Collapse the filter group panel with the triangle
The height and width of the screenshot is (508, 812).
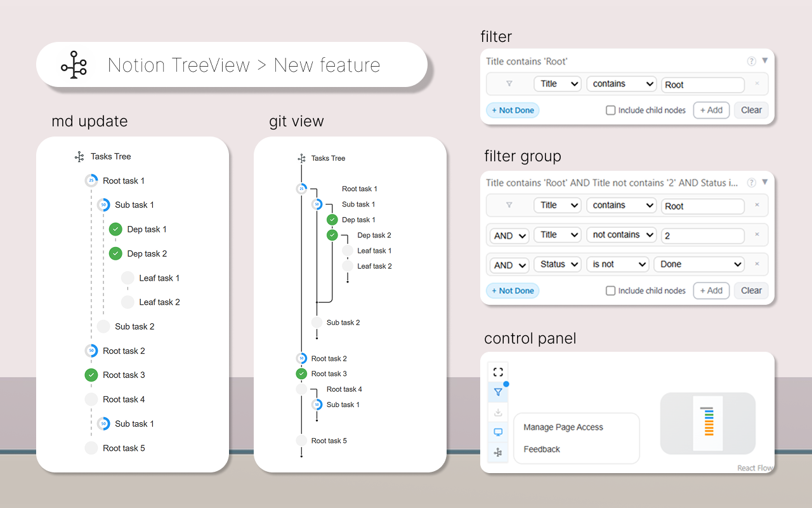[764, 182]
